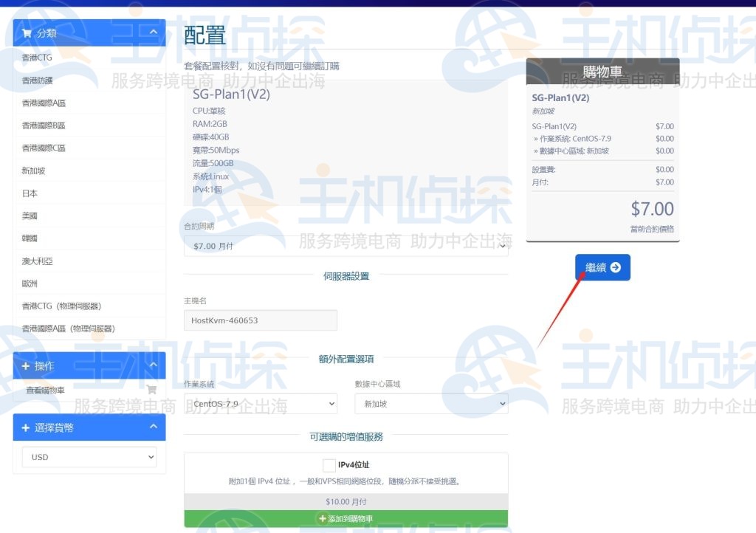The height and width of the screenshot is (533, 756).
Task: Click the cart icon beside 查看購物車
Action: (151, 389)
